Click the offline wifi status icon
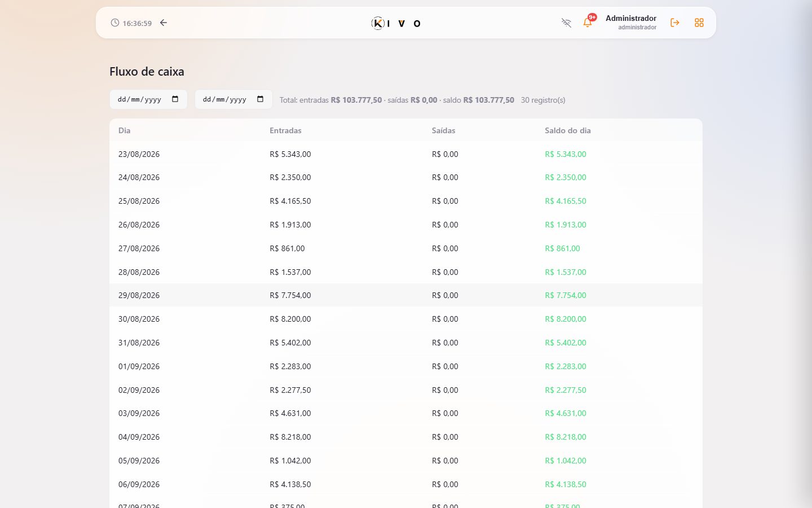The width and height of the screenshot is (812, 508). [x=566, y=23]
